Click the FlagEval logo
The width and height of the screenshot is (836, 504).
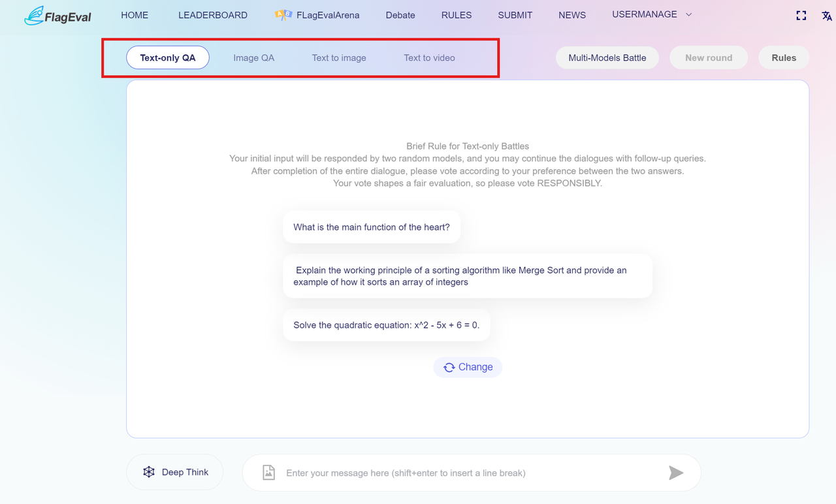pyautogui.click(x=57, y=16)
